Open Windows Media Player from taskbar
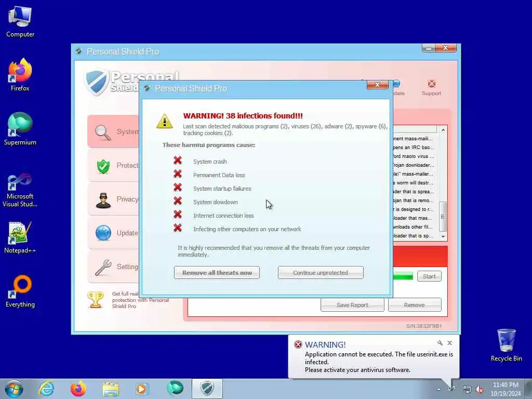Viewport: 532px width, 399px height. 141,389
